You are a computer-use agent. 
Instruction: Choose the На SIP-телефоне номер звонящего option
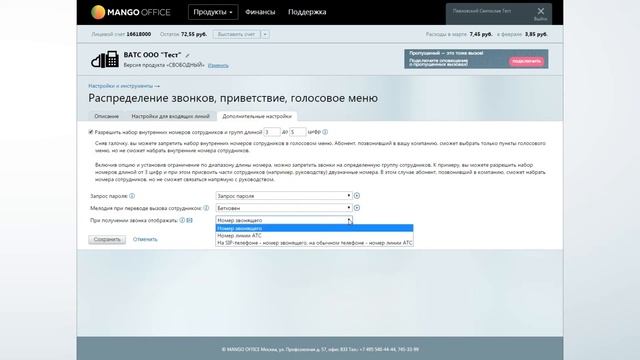[x=314, y=243]
